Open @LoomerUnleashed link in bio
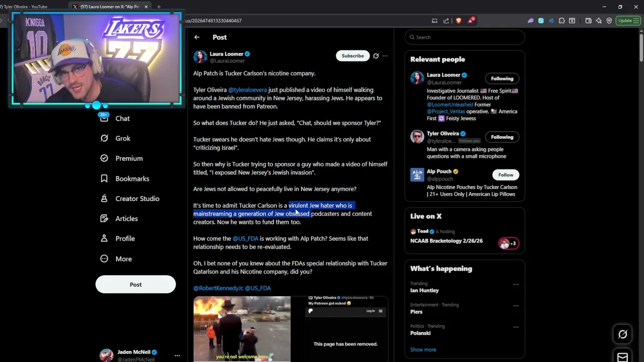The image size is (644, 362). 450,105
